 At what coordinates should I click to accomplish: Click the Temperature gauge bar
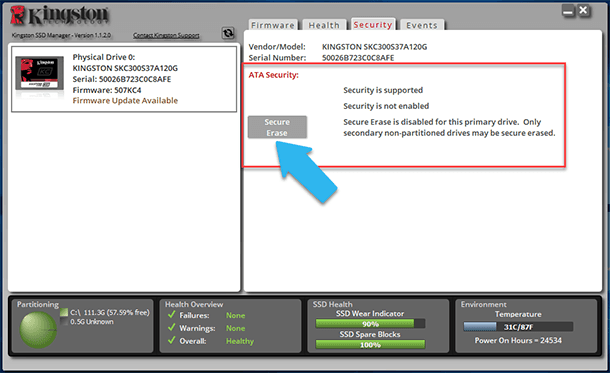pos(518,326)
